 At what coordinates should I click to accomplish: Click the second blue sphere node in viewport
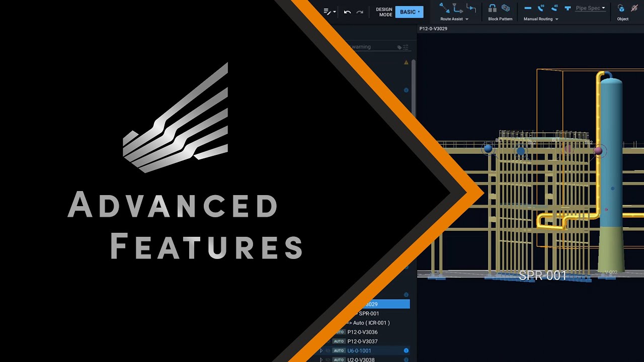[x=521, y=150]
